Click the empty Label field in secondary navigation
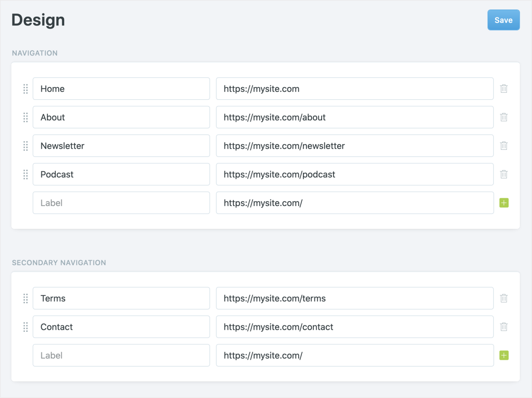This screenshot has width=532, height=398. (x=121, y=355)
